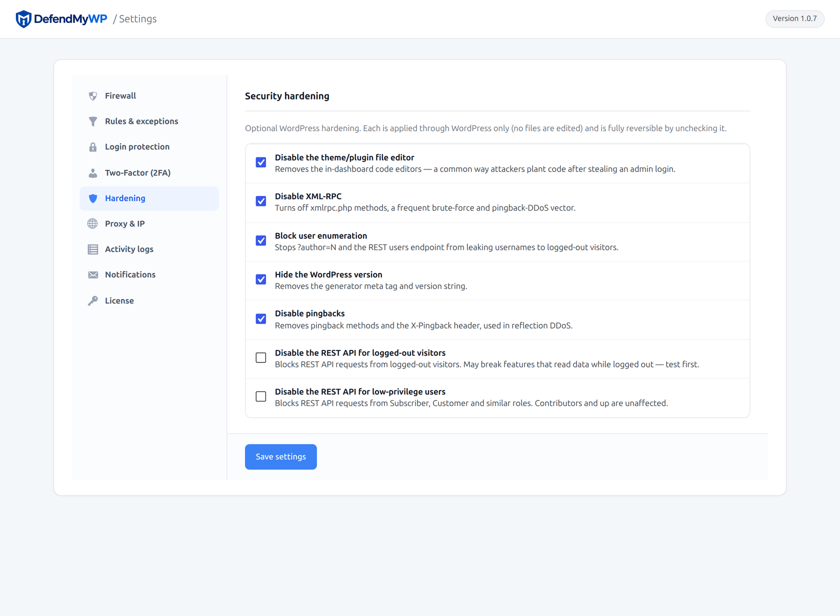Viewport: 840px width, 616px height.
Task: Select the Hardening label in sidebar
Action: 125,198
